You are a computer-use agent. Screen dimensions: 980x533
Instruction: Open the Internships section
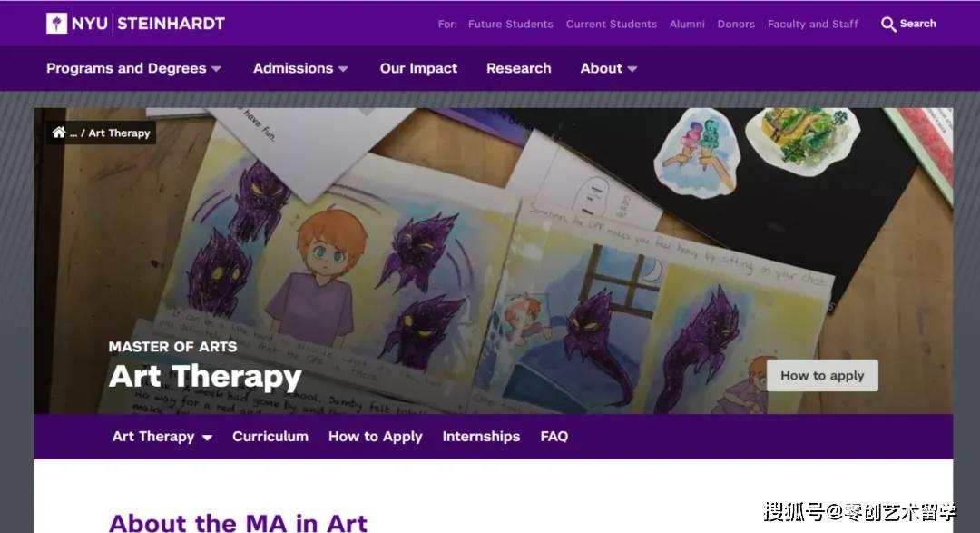(481, 437)
